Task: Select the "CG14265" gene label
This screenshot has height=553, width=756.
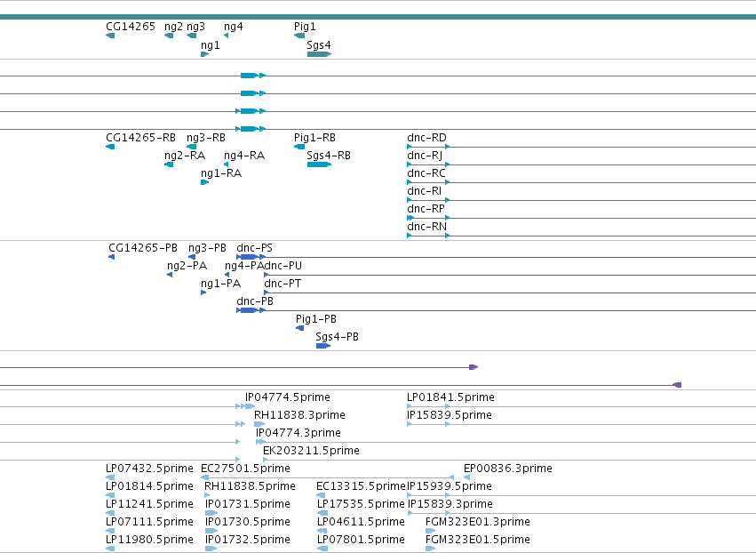Action: (x=131, y=27)
